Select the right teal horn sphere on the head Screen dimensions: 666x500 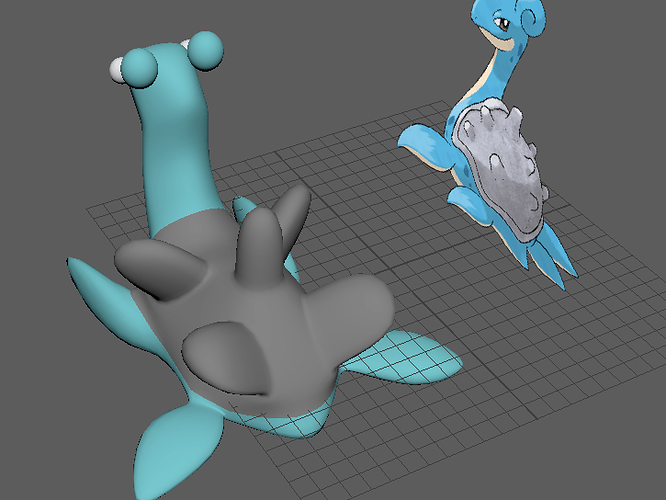(206, 50)
